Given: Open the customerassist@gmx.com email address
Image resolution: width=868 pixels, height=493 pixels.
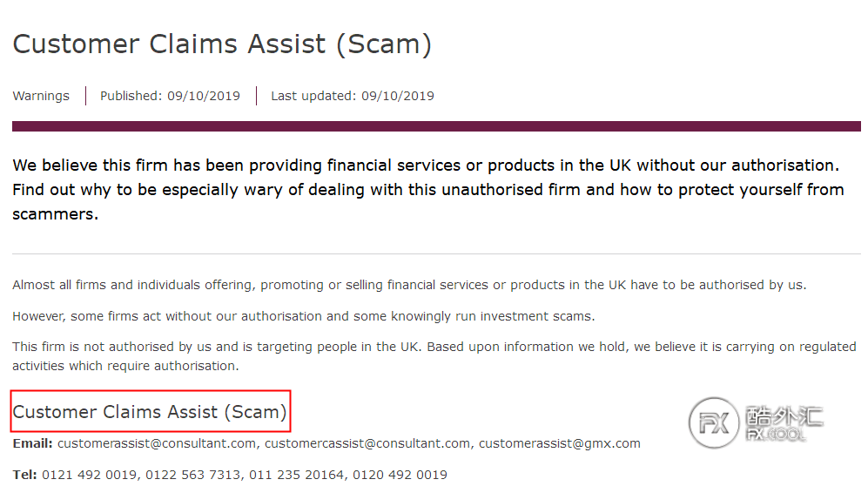Looking at the screenshot, I should 559,443.
